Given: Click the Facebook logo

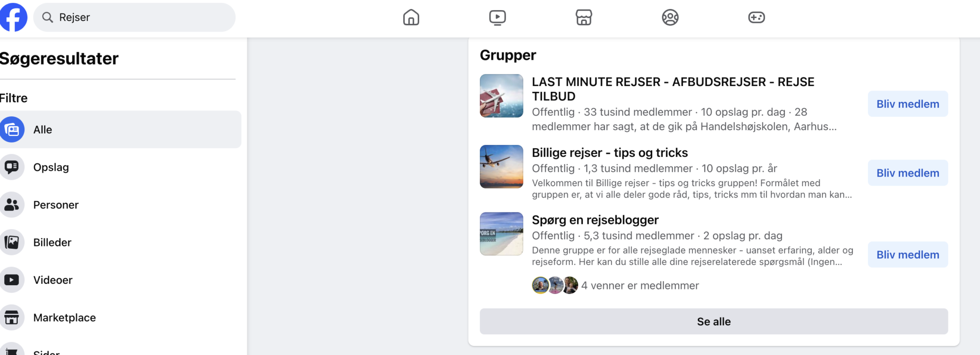Looking at the screenshot, I should click(x=13, y=17).
